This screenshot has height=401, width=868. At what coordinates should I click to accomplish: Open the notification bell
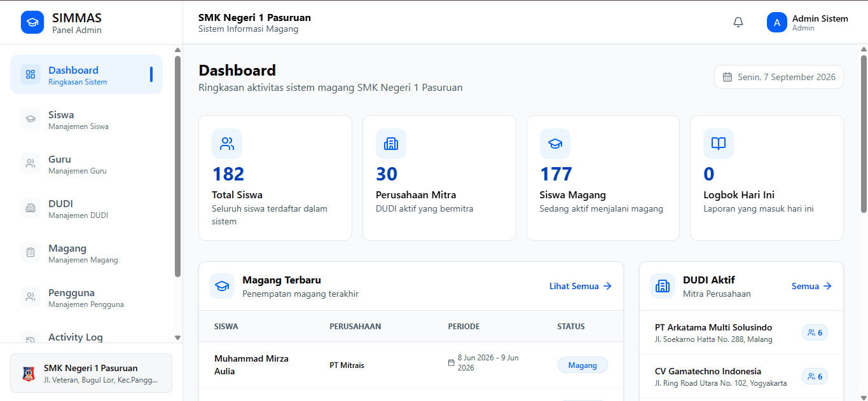(738, 22)
